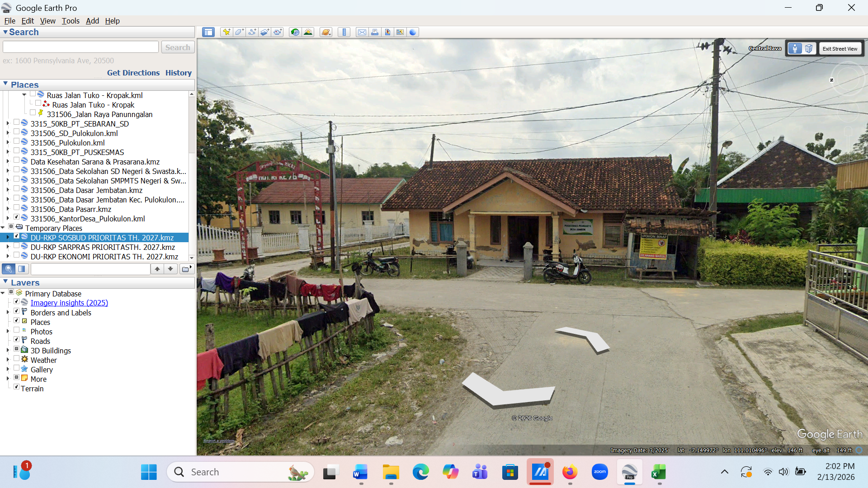
Task: Enable the Photos layer checkbox
Action: (x=17, y=330)
